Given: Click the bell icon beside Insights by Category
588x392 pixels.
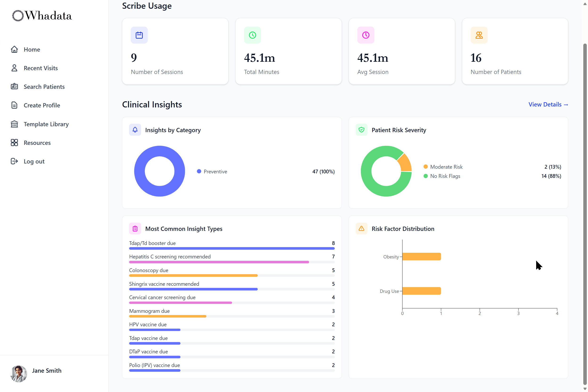Looking at the screenshot, I should coord(135,130).
